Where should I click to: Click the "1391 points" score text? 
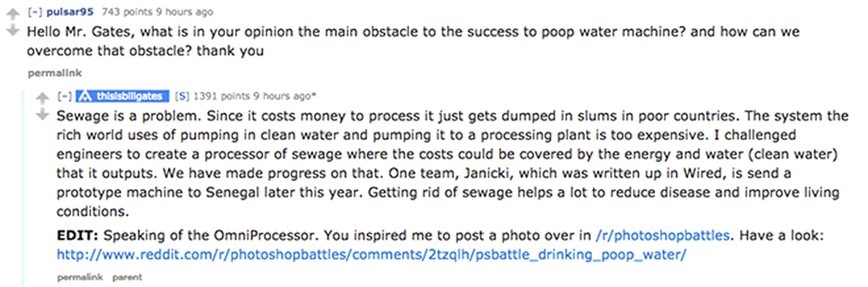[221, 96]
